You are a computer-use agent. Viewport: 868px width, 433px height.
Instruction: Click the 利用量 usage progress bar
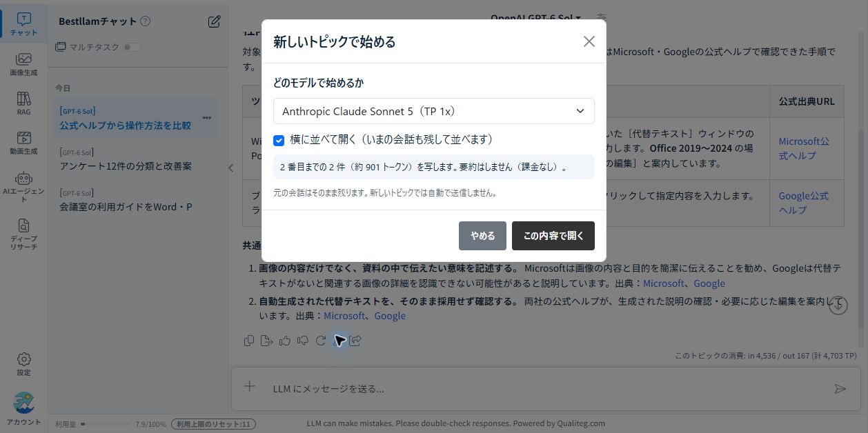[x=106, y=424]
